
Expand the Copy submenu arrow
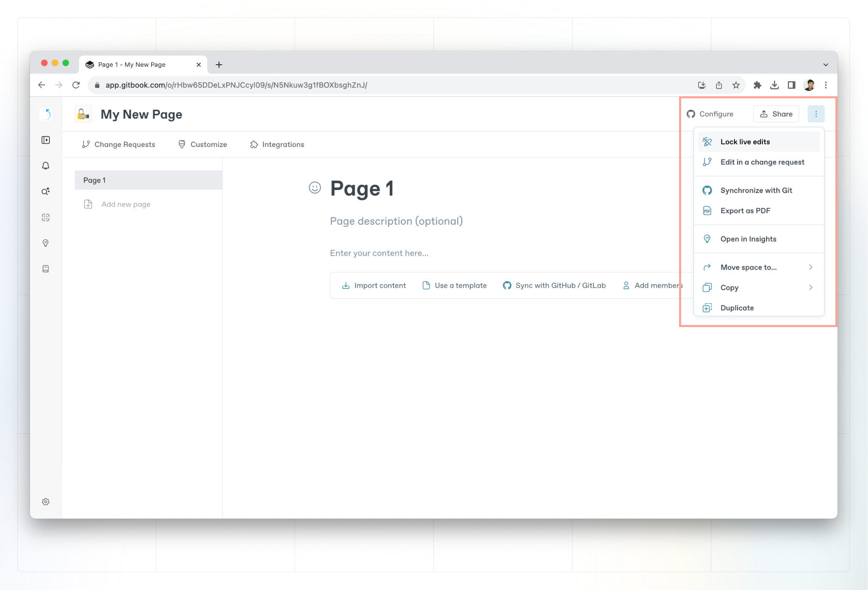coord(811,288)
